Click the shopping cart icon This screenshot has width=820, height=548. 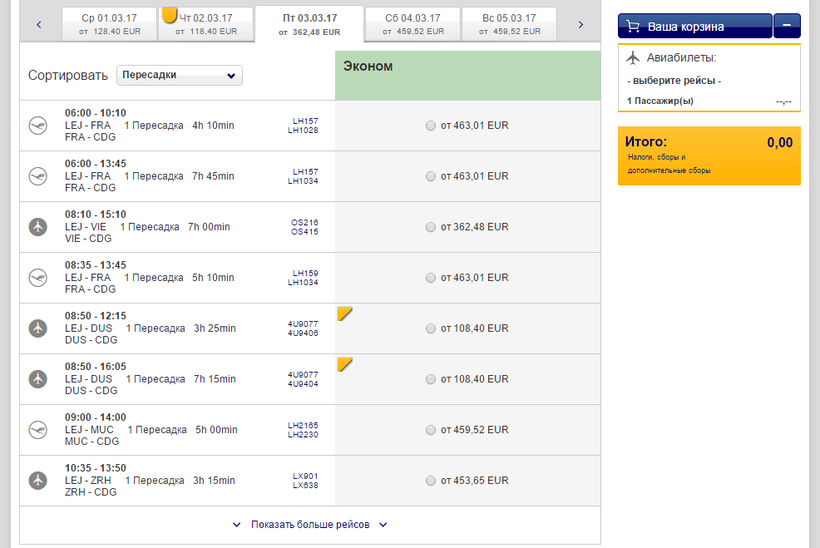tap(632, 26)
